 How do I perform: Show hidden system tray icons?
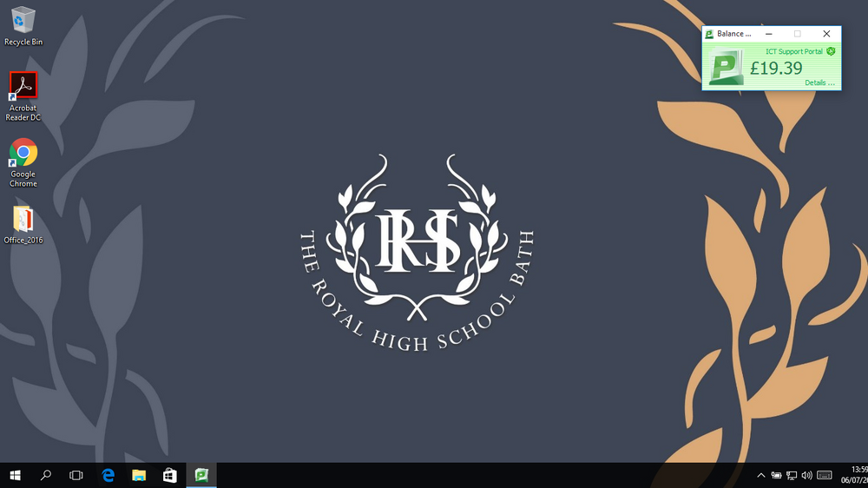click(x=761, y=475)
